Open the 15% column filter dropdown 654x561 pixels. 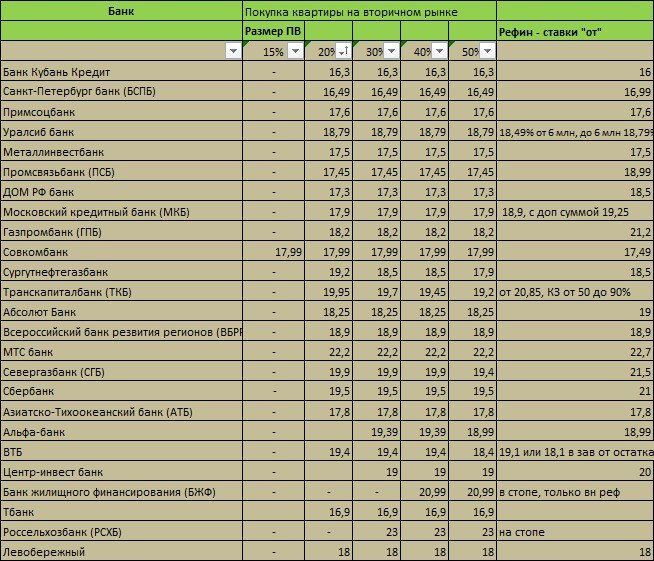[x=295, y=51]
